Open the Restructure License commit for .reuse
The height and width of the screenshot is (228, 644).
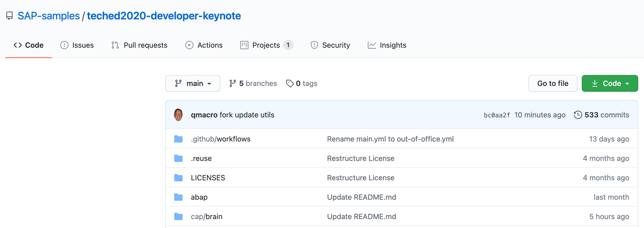coord(361,158)
